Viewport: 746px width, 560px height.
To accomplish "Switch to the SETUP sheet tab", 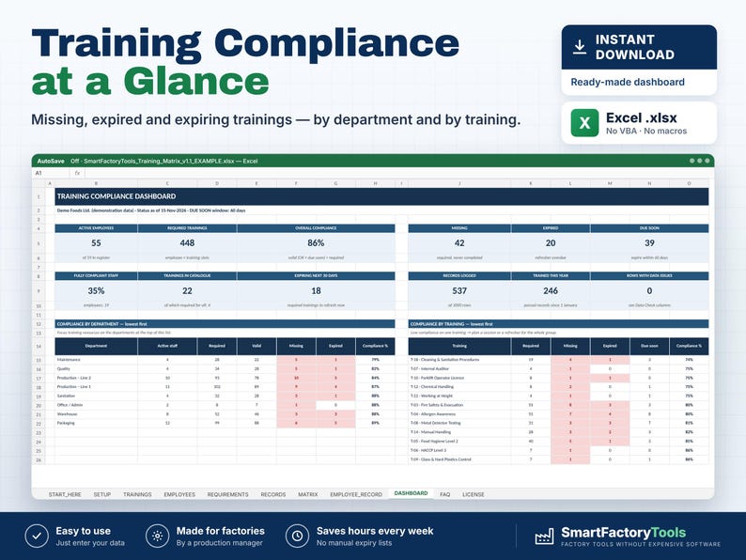I will [102, 495].
